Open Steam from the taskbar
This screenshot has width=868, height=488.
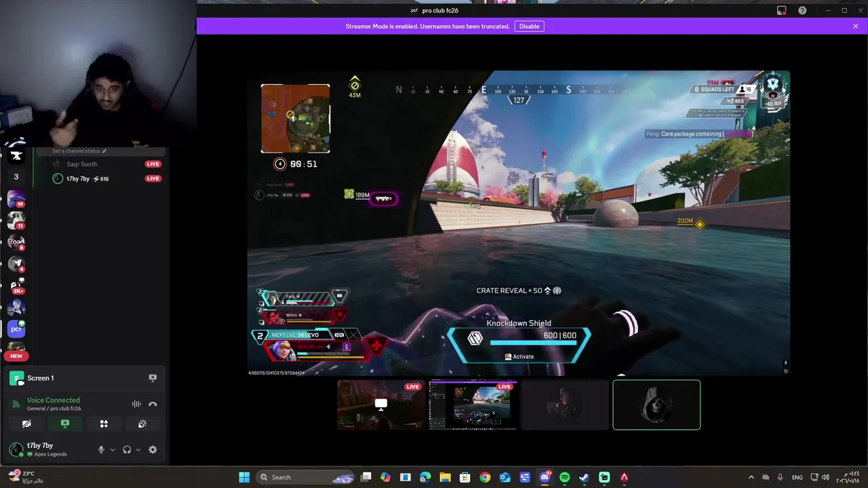point(584,477)
